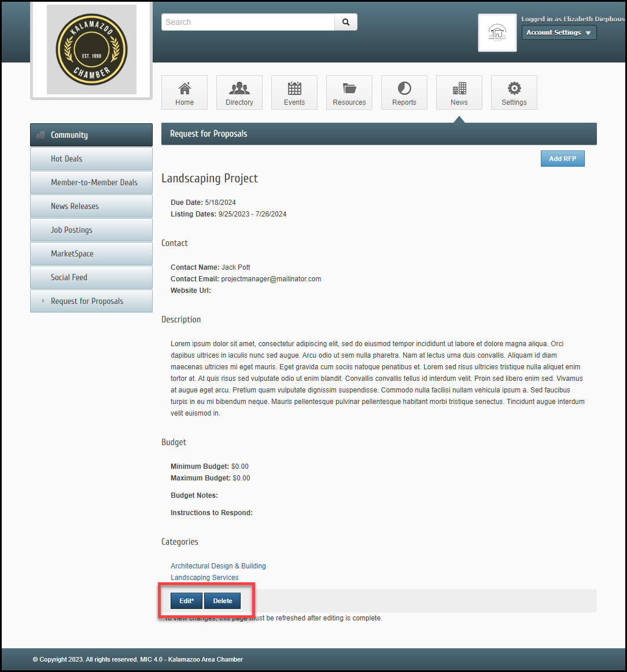Open the Settings gear icon
The width and height of the screenshot is (627, 672).
point(514,89)
